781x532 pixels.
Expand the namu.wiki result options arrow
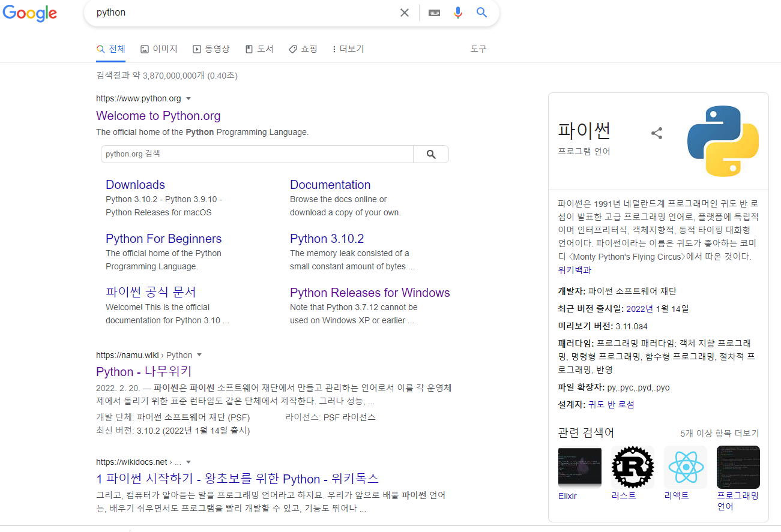(x=199, y=355)
